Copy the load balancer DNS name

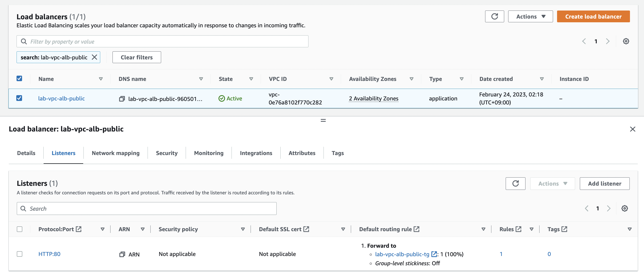[x=122, y=99]
